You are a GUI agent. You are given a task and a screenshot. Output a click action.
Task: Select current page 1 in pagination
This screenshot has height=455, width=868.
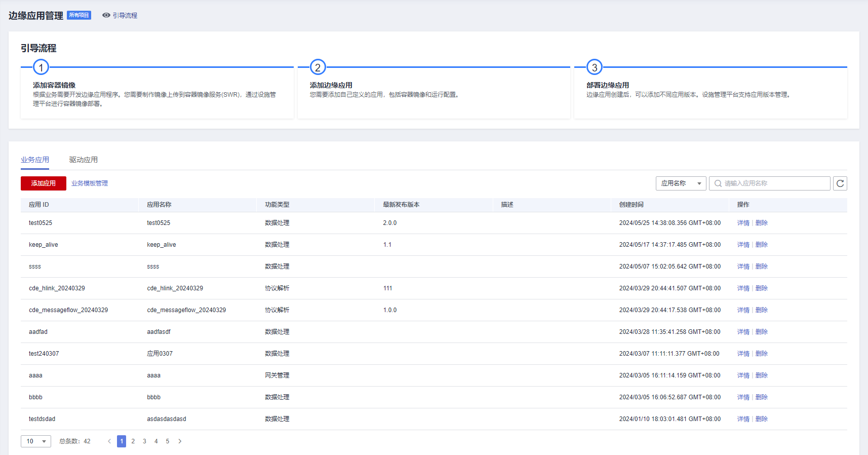[122, 441]
